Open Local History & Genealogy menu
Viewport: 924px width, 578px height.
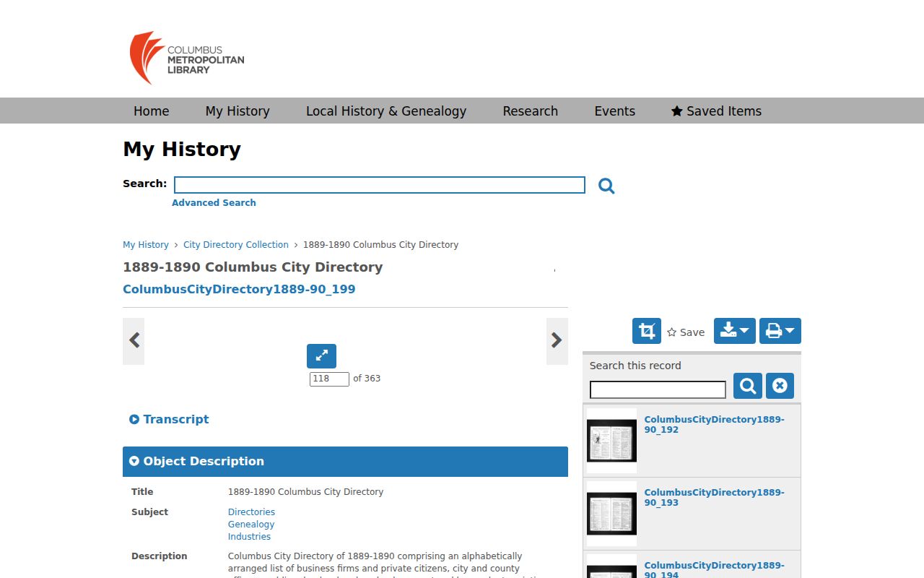(x=386, y=111)
